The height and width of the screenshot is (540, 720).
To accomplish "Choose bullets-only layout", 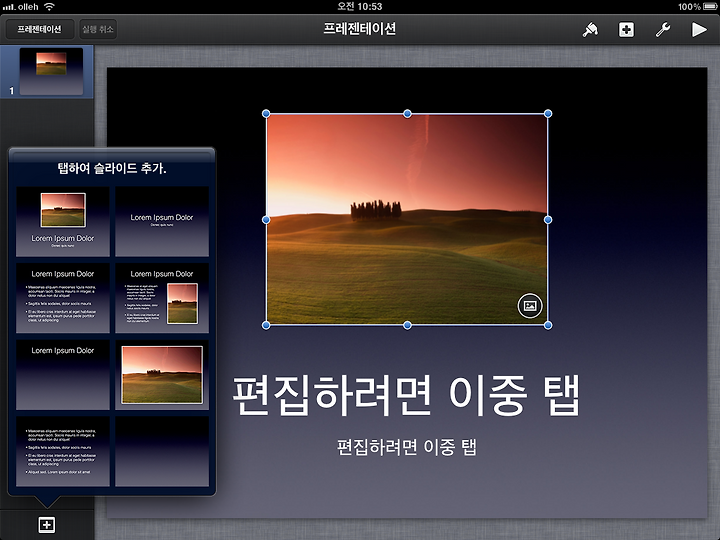I will [x=63, y=451].
